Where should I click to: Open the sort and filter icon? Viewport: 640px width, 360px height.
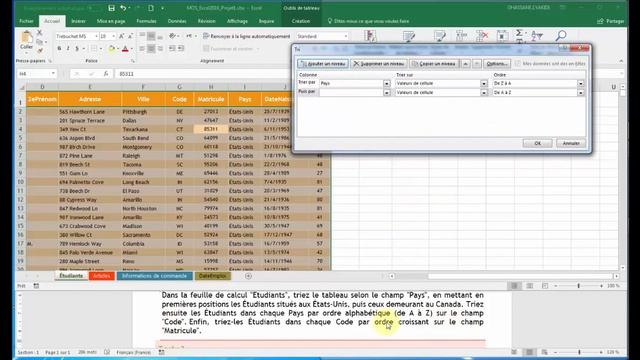point(537,36)
